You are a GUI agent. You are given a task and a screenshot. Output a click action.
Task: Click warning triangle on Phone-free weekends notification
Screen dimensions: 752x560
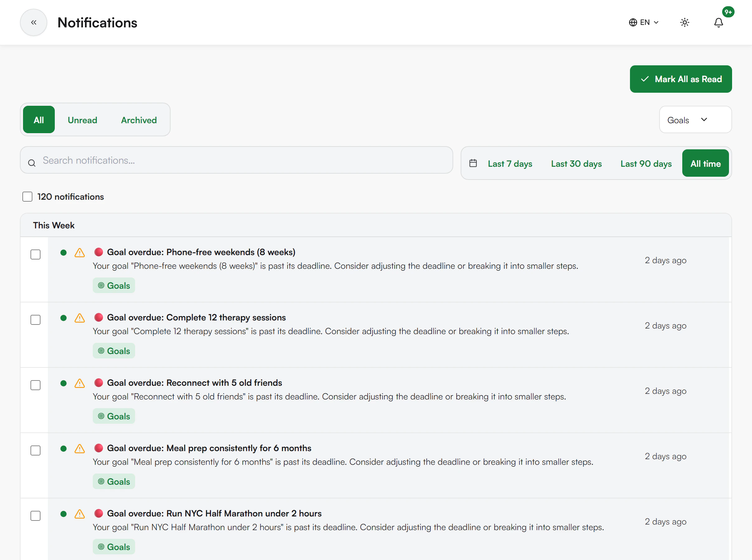[x=80, y=253]
